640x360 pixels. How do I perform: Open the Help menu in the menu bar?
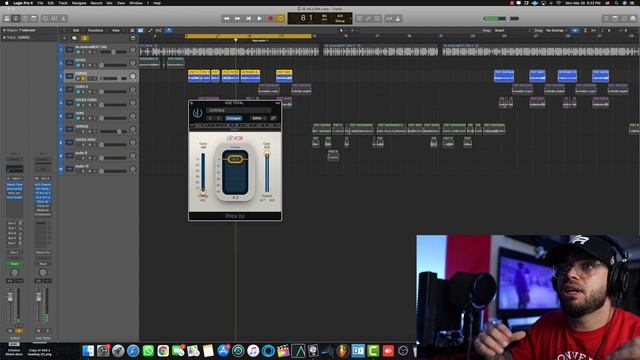pos(157,3)
